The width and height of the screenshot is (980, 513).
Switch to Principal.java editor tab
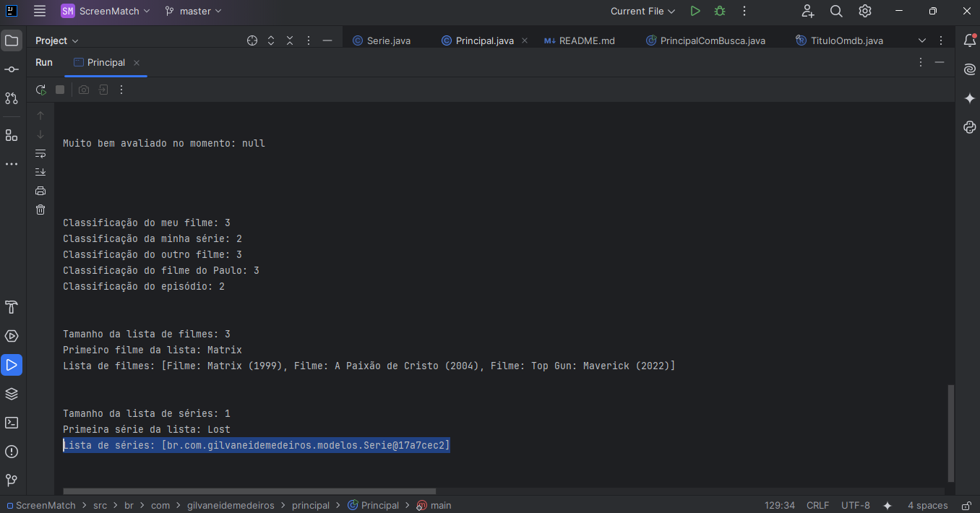pos(478,40)
